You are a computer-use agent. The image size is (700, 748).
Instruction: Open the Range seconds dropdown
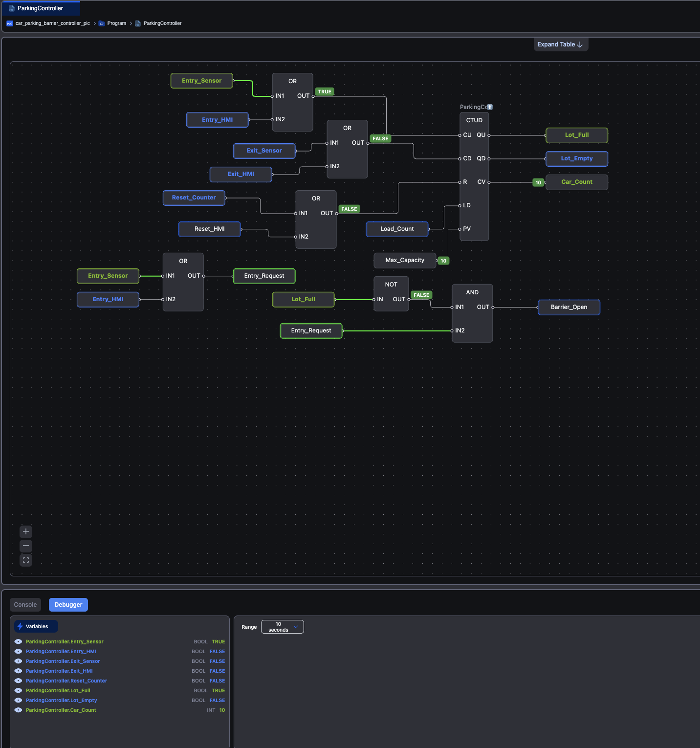click(x=283, y=627)
